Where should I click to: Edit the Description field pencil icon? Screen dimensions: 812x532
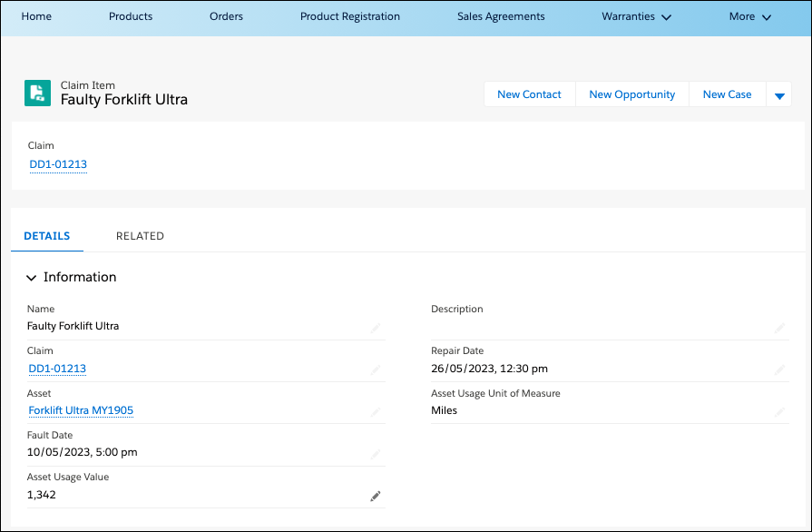pyautogui.click(x=780, y=327)
